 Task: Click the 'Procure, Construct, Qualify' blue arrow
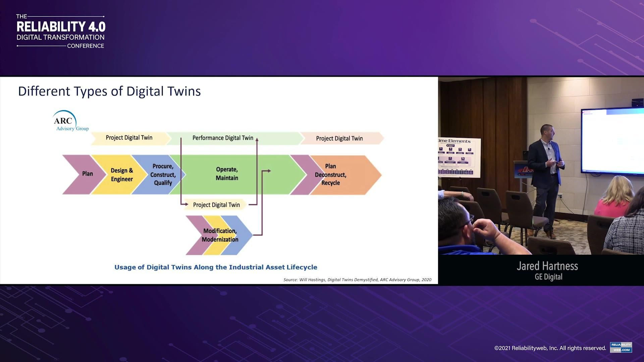[x=163, y=174]
